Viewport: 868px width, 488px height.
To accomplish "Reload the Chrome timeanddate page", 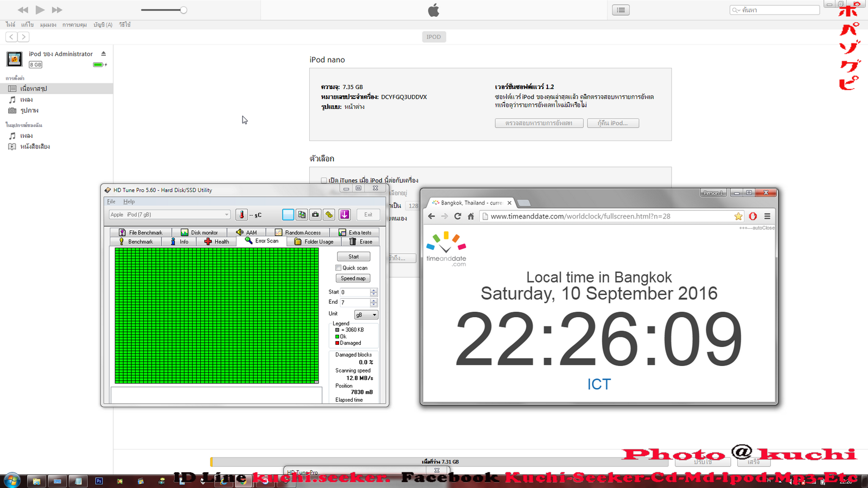I will coord(458,216).
